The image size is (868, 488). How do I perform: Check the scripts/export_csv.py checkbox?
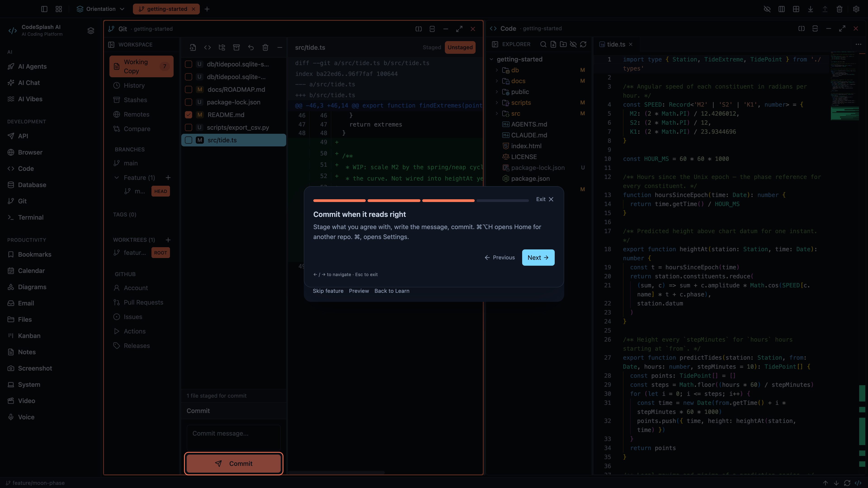(189, 128)
